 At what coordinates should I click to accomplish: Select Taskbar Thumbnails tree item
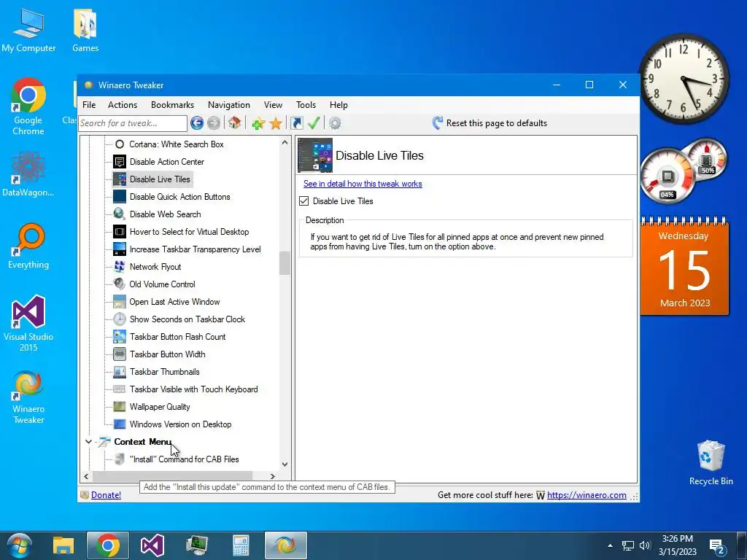tap(164, 372)
